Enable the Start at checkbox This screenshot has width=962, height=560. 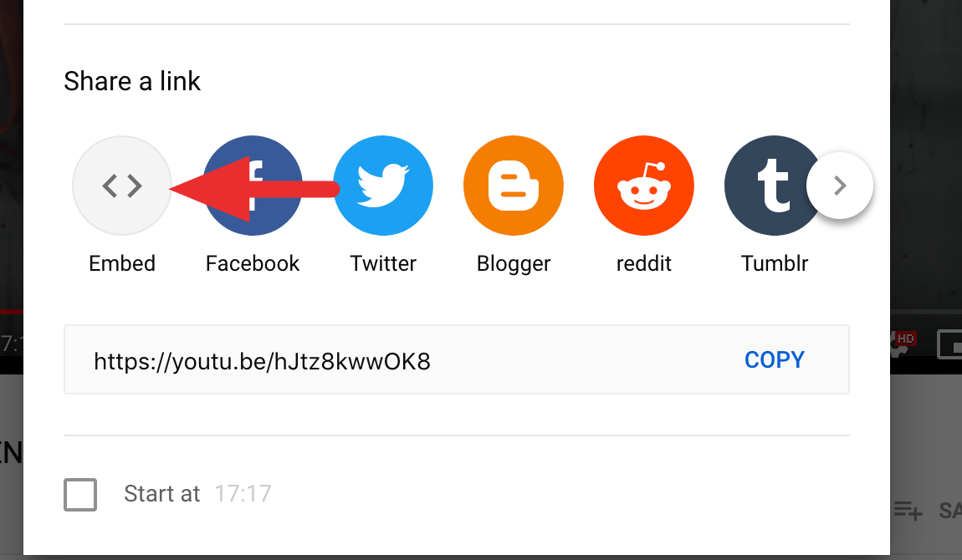tap(80, 495)
